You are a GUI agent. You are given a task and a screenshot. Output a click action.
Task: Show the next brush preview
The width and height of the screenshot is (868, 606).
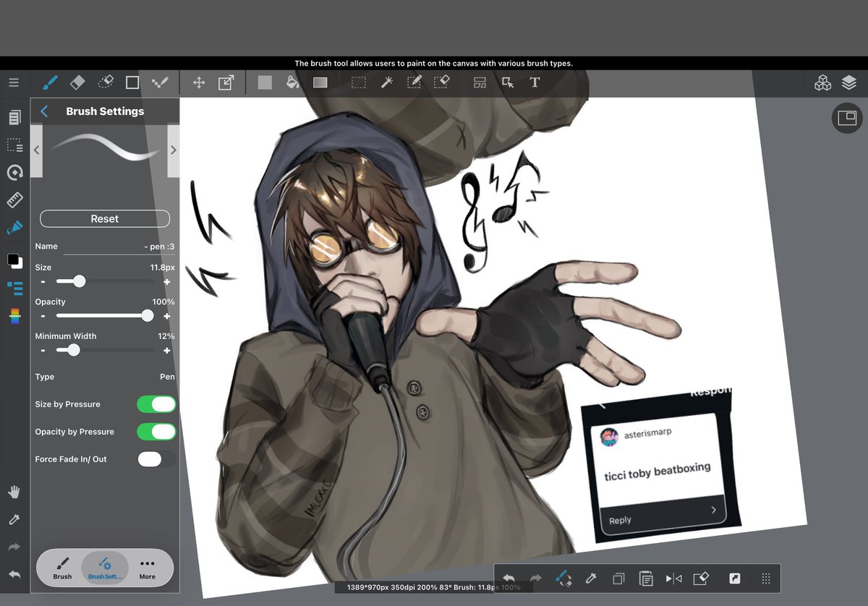(x=174, y=150)
